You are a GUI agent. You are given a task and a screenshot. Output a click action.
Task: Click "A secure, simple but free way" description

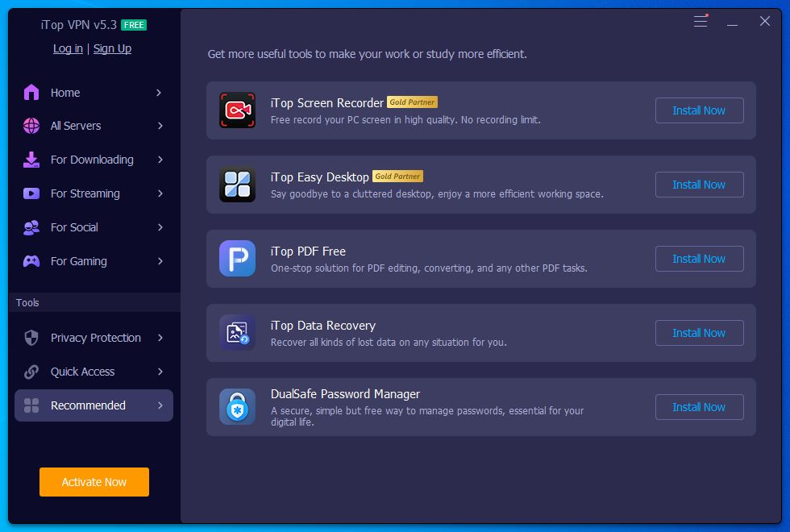pyautogui.click(x=427, y=416)
